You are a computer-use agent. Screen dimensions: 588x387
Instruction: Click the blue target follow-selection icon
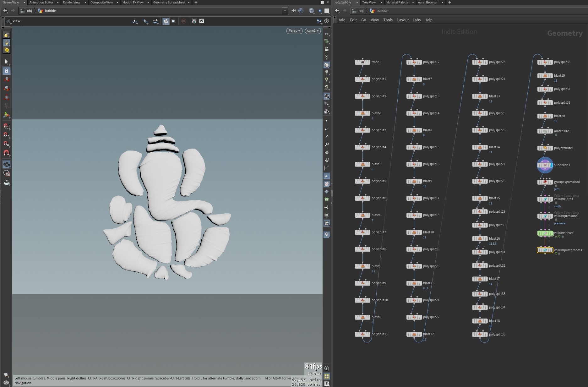pos(301,11)
